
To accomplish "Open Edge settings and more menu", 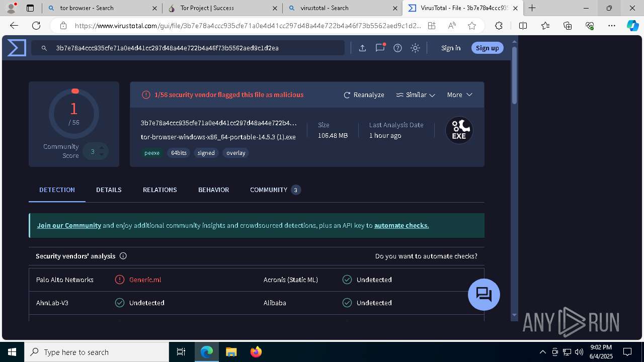I will pyautogui.click(x=612, y=26).
